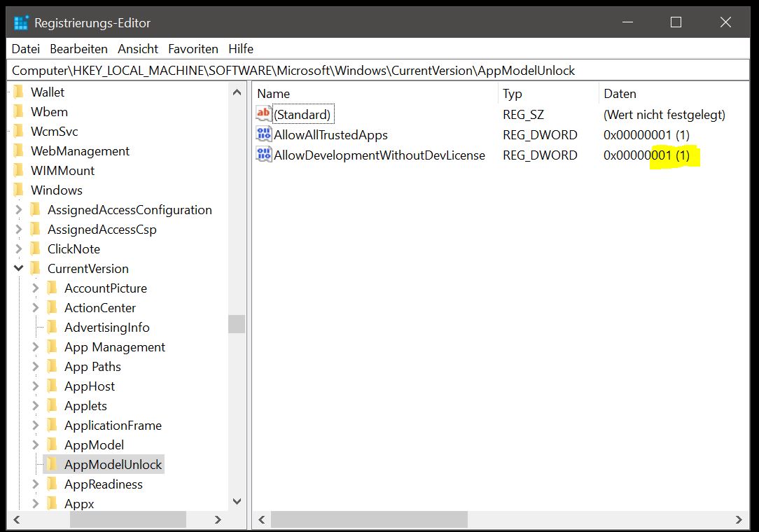759x532 pixels.
Task: Open the Datei menu
Action: coord(26,49)
